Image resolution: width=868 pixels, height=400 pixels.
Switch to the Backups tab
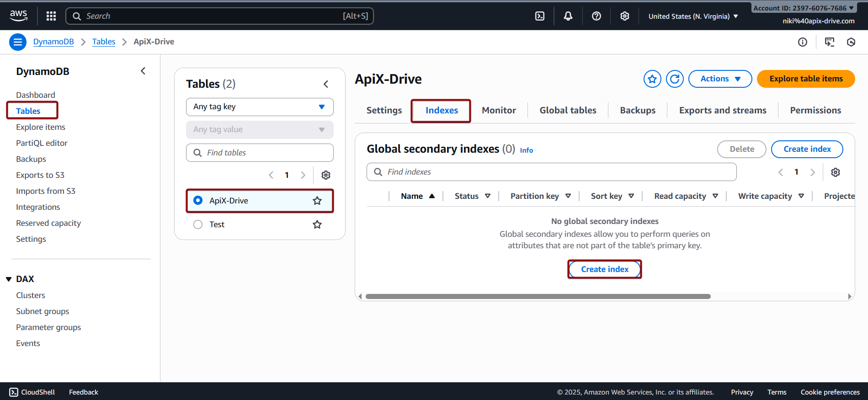point(637,110)
